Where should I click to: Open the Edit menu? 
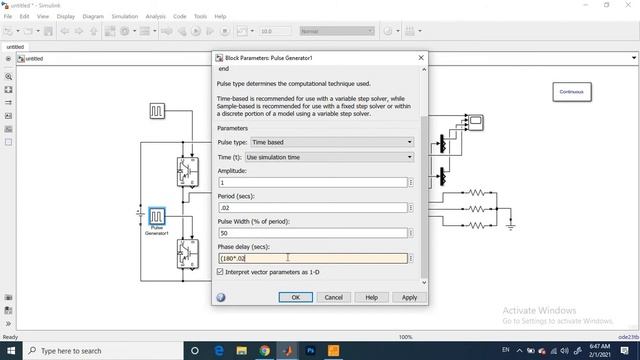point(24,16)
